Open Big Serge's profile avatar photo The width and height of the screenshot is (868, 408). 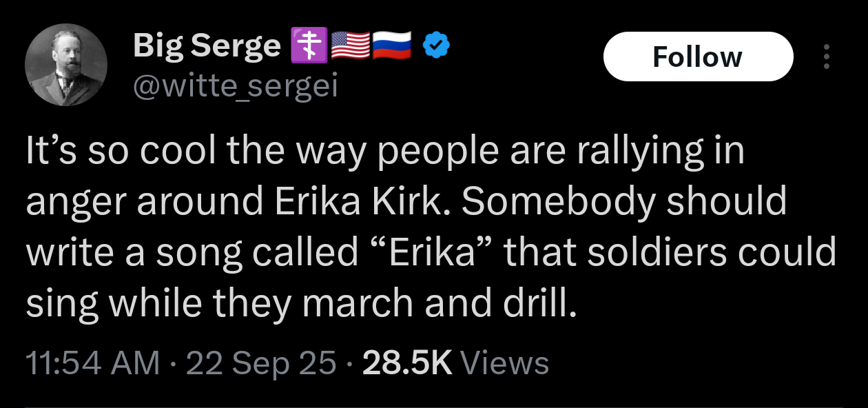66,65
